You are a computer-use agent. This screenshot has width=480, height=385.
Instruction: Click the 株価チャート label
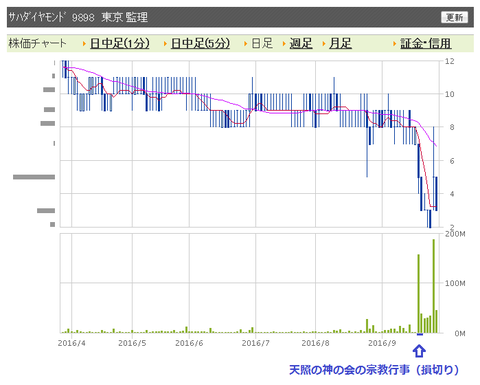point(37,43)
